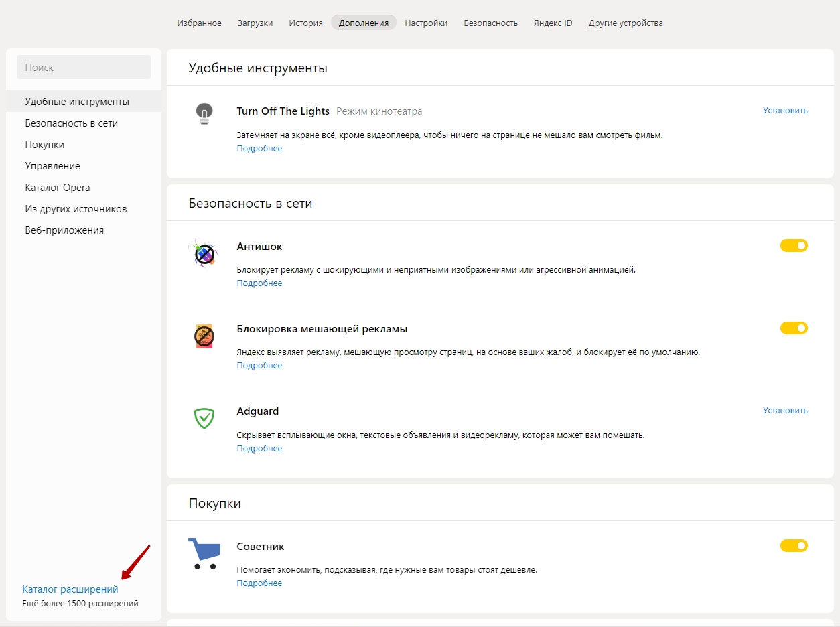Open the Настройки tab
840x627 pixels.
pyautogui.click(x=426, y=23)
